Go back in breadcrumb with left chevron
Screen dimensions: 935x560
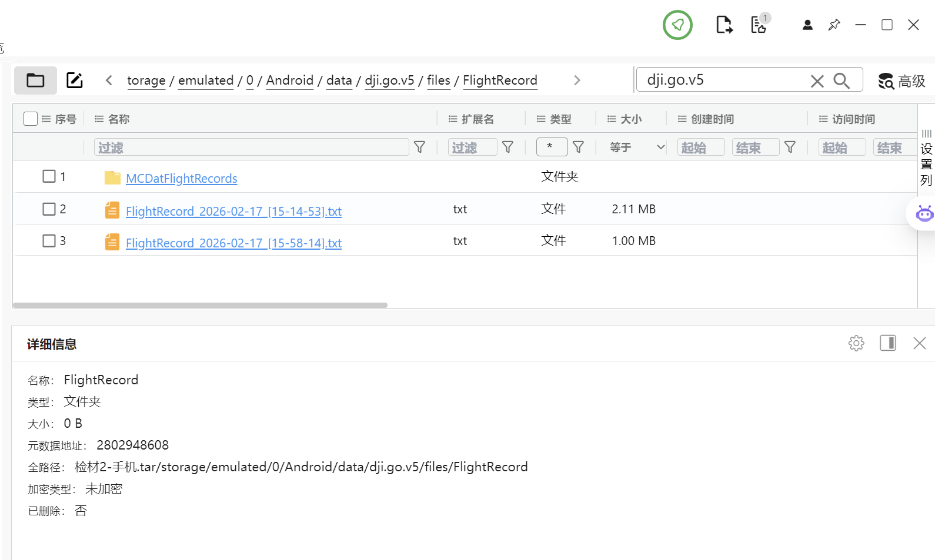click(109, 81)
